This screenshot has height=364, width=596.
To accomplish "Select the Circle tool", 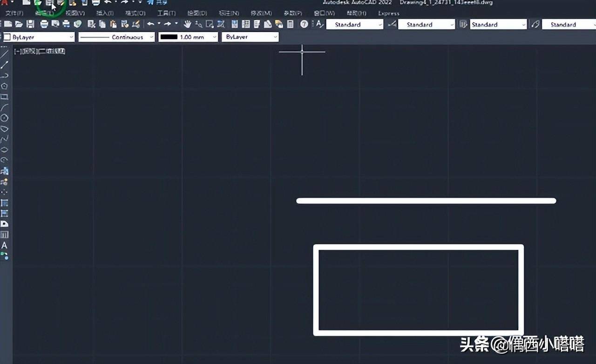I will coord(5,118).
